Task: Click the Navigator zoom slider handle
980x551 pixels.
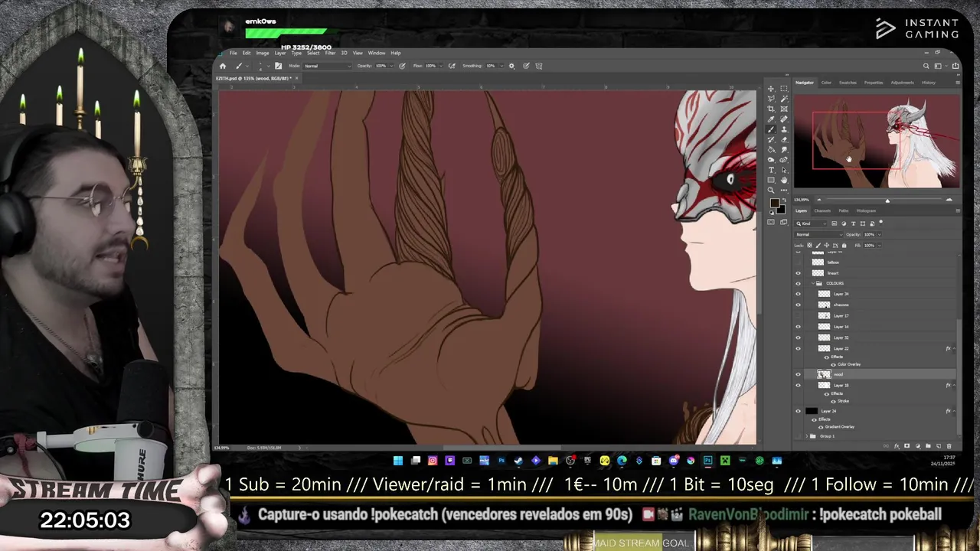Action: click(x=887, y=201)
